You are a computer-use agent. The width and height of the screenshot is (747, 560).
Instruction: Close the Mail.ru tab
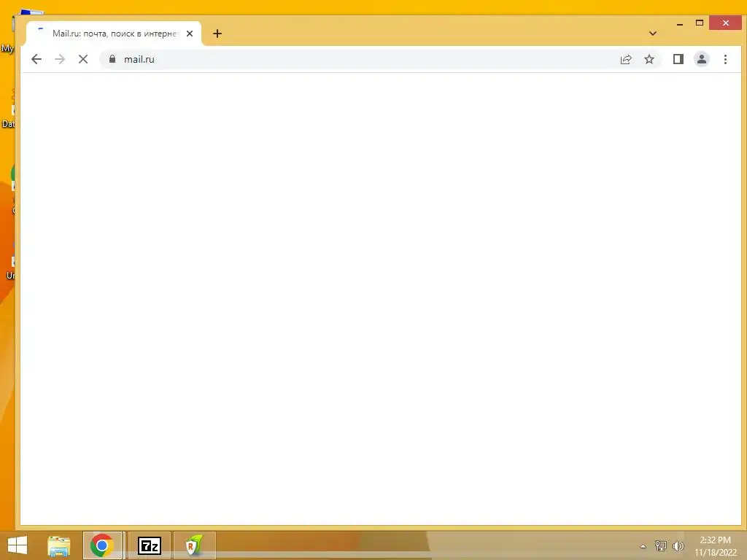[190, 34]
